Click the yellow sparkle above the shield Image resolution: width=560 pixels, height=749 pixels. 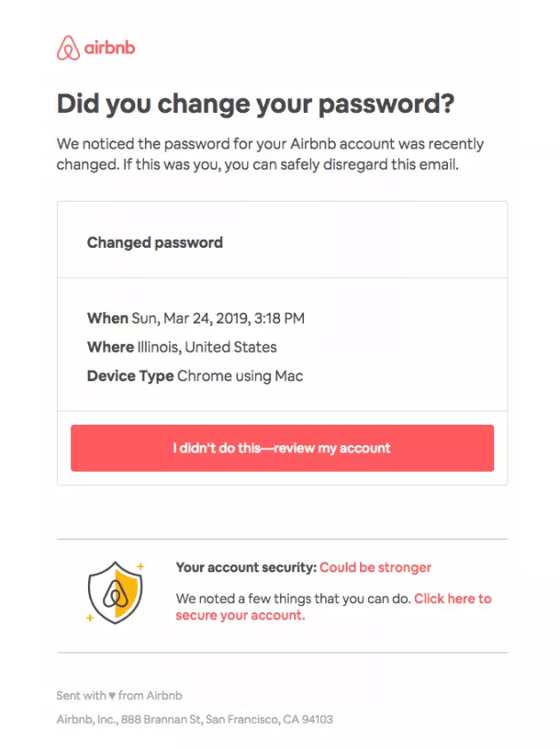point(140,565)
